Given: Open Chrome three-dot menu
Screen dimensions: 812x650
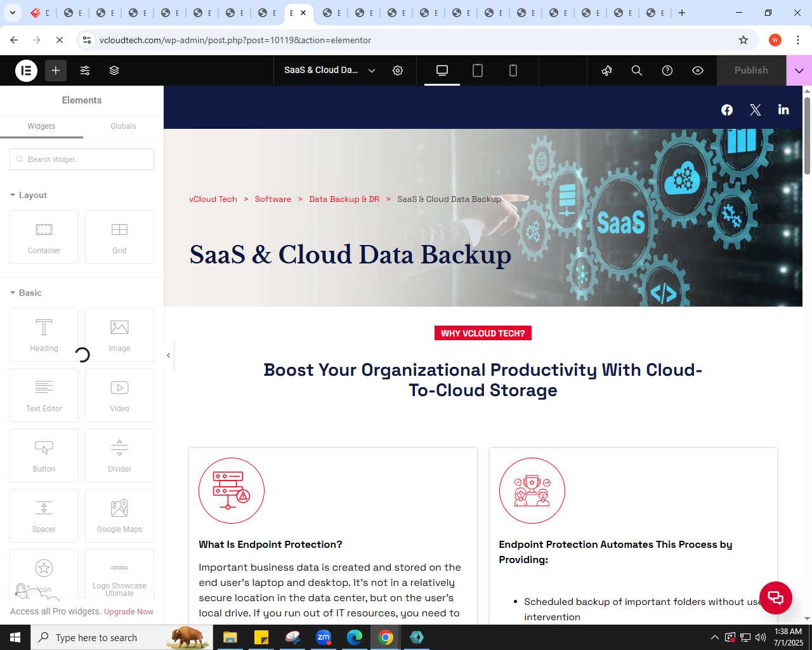Looking at the screenshot, I should 797,40.
